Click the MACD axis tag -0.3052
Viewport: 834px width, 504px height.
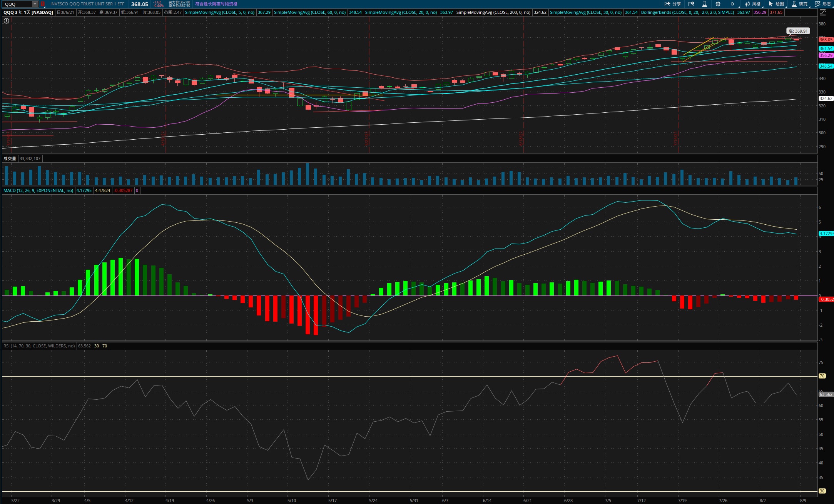[826, 299]
